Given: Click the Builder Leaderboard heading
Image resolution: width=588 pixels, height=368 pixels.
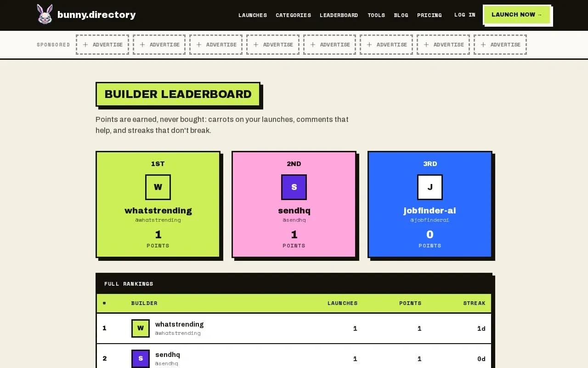Looking at the screenshot, I should point(178,94).
